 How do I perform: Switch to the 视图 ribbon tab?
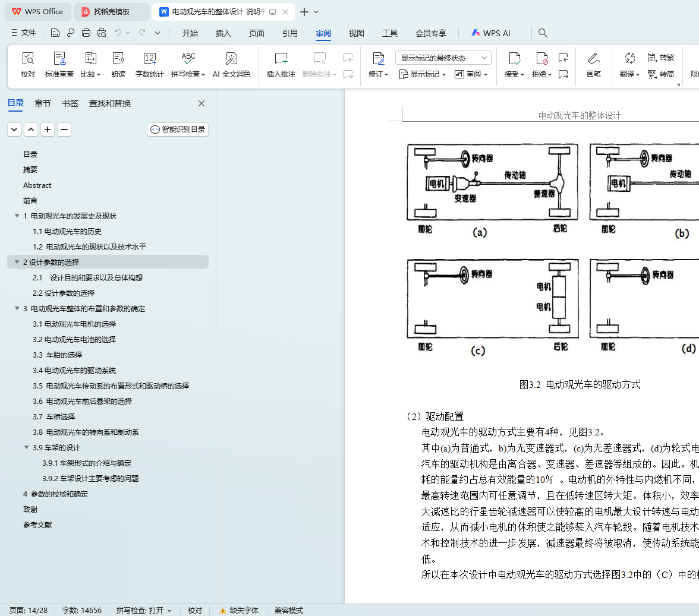click(356, 33)
